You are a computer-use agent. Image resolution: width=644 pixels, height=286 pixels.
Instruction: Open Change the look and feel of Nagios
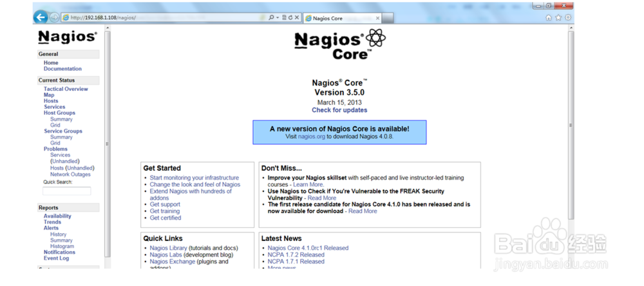tap(195, 184)
